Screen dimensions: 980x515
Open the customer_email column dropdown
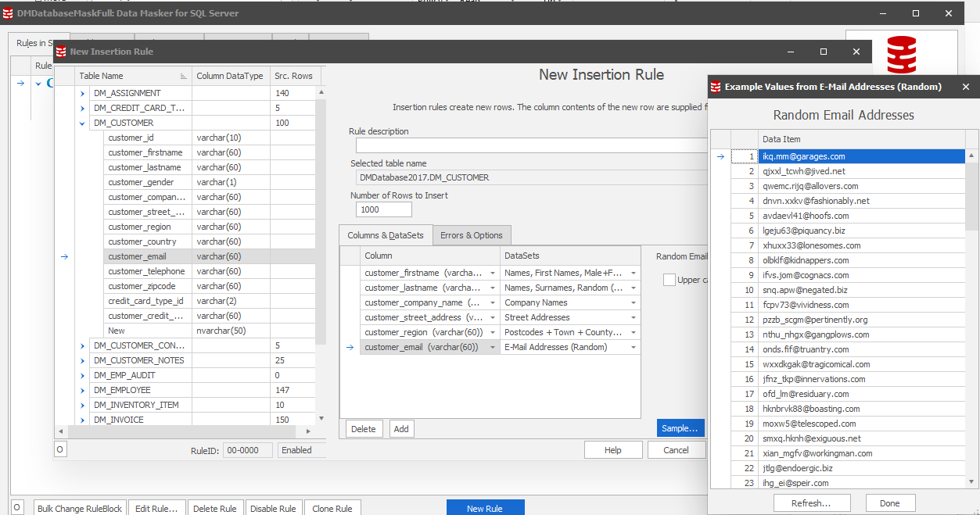(493, 347)
